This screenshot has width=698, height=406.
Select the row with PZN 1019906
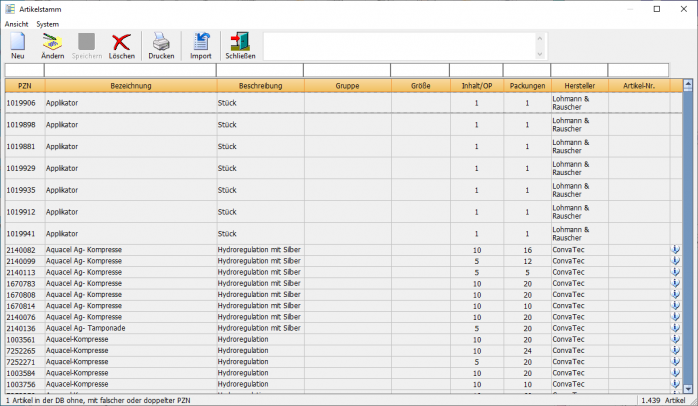click(343, 103)
